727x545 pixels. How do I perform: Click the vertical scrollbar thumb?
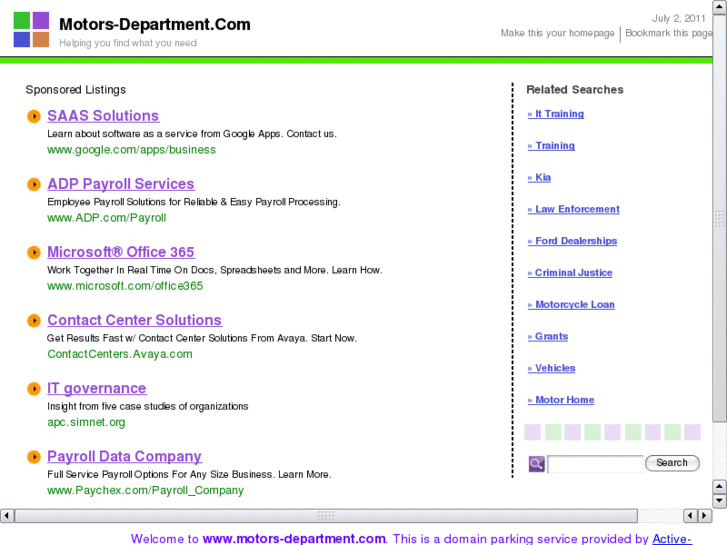(719, 218)
